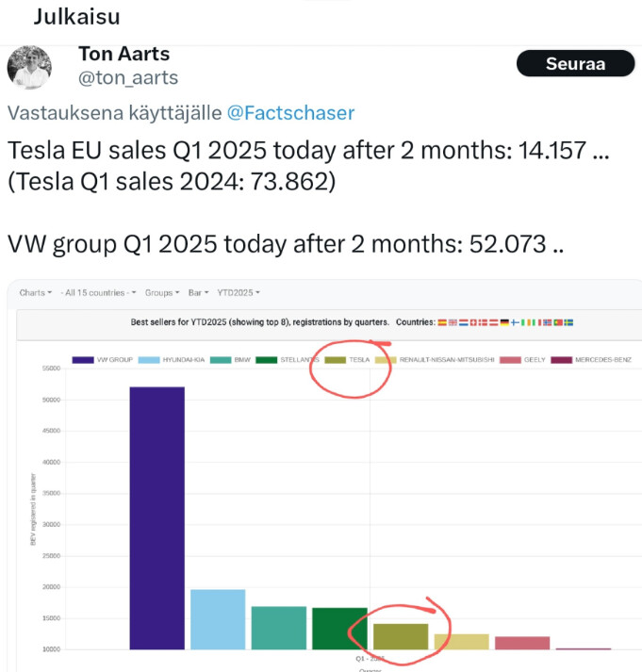642x672 pixels.
Task: Toggle the HYUNDAI-KIA legend swatch
Action: click(149, 360)
